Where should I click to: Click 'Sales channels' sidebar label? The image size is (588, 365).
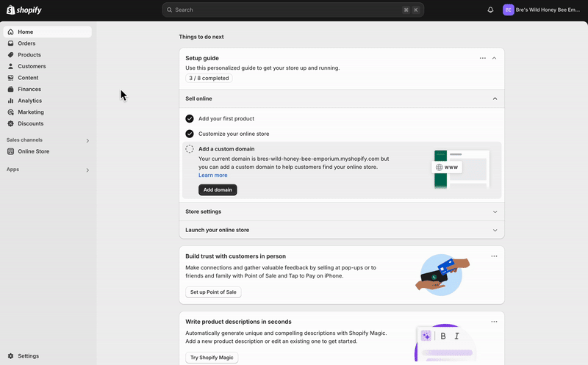point(24,140)
